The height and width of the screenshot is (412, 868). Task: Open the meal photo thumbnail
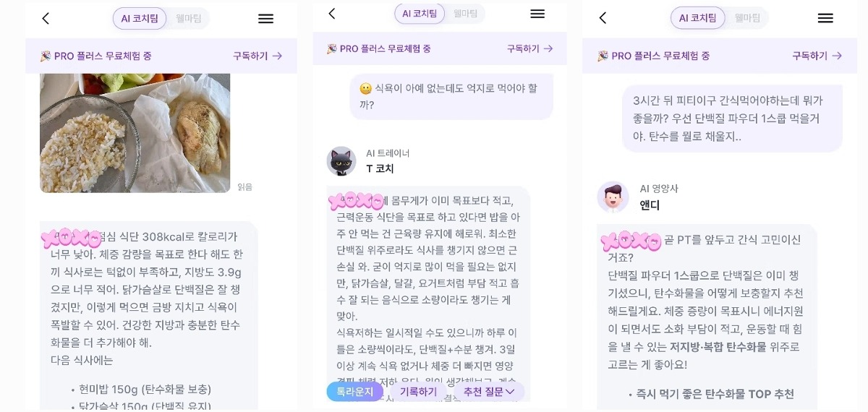pos(135,133)
